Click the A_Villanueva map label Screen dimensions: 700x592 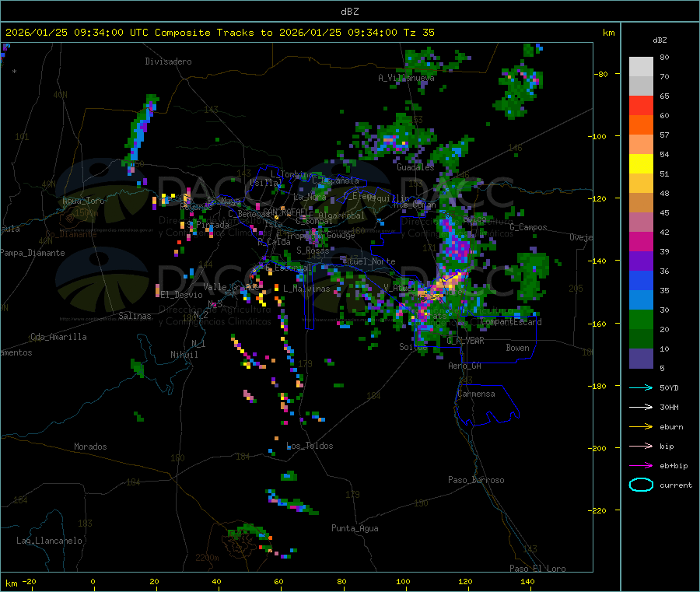406,78
